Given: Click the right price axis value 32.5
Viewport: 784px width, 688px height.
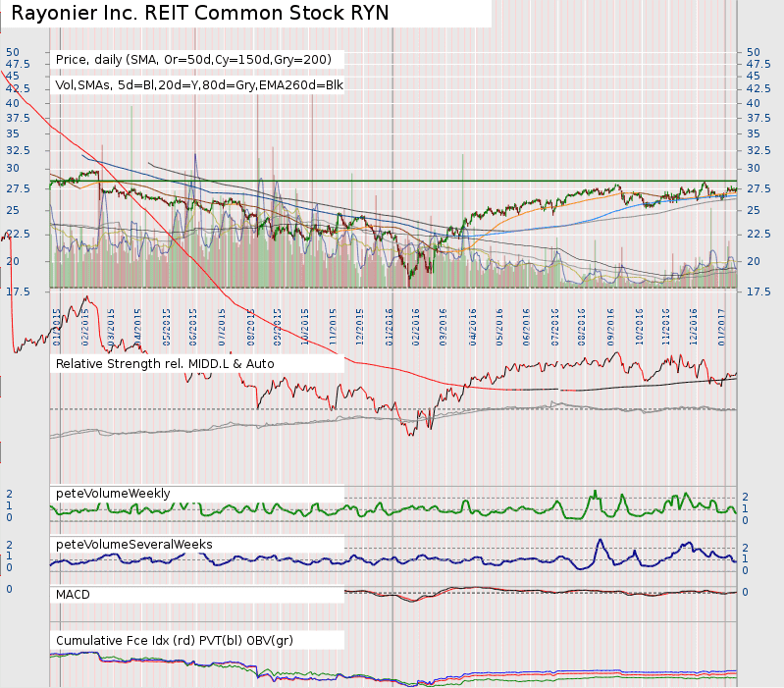Looking at the screenshot, I should pos(758,150).
